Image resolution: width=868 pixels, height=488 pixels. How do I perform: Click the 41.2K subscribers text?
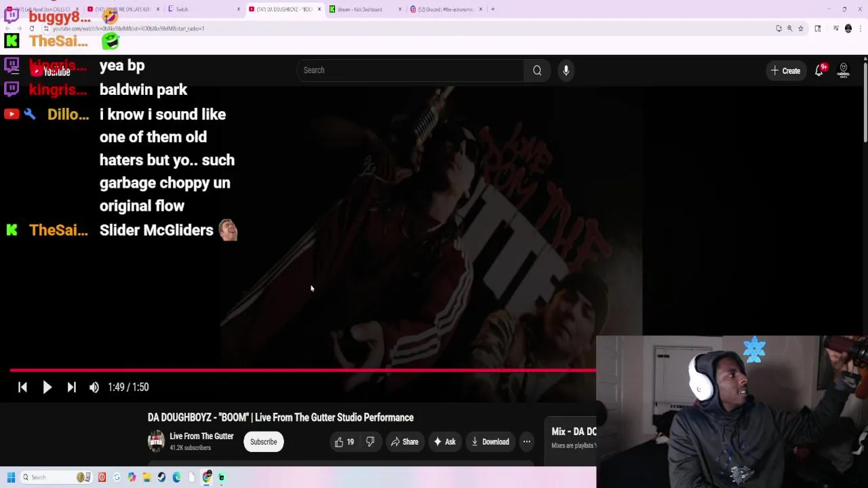click(190, 448)
